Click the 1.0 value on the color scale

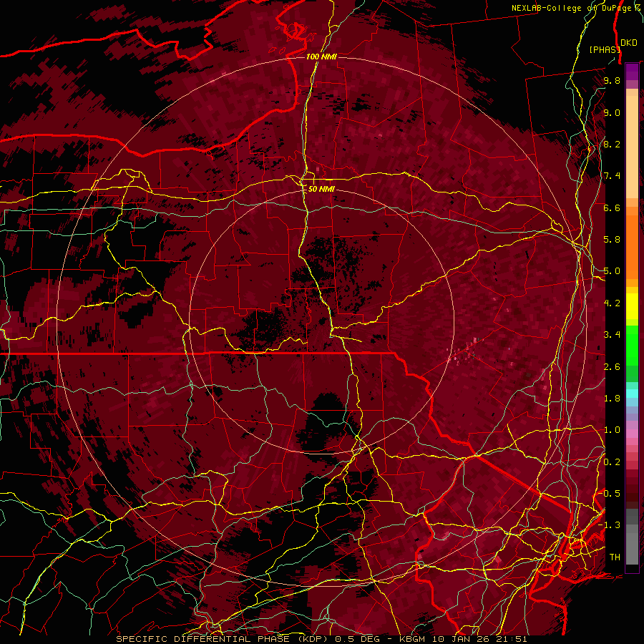point(612,430)
